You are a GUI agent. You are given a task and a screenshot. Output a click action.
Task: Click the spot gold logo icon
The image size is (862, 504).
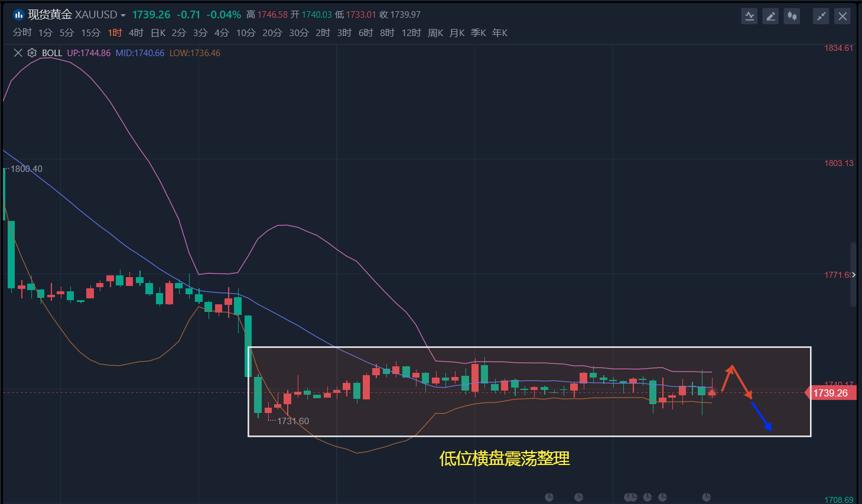click(18, 15)
